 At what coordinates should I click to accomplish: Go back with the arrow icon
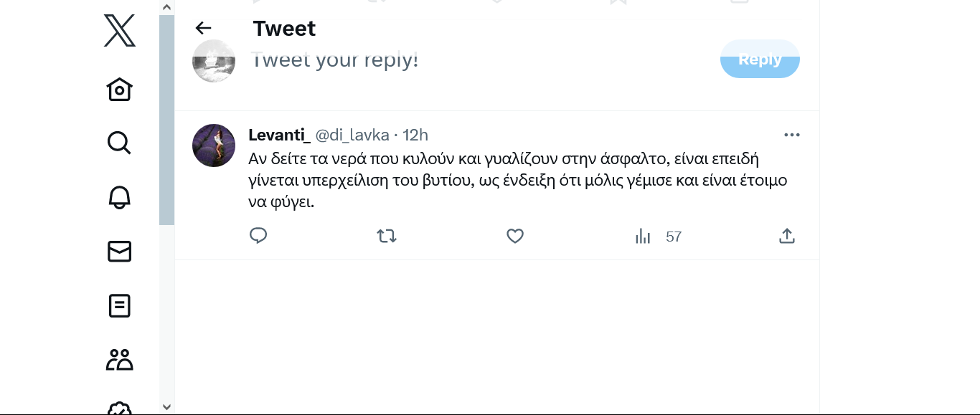coord(204,28)
